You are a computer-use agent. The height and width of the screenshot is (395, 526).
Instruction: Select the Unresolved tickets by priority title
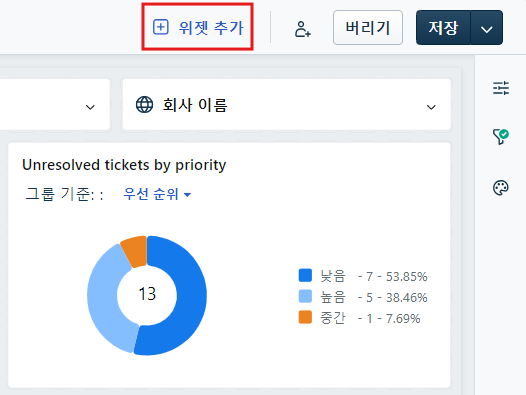click(x=124, y=165)
